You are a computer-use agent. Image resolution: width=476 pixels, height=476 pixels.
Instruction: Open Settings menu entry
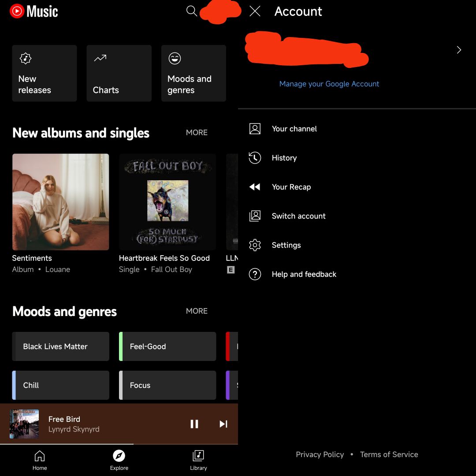pos(357,245)
